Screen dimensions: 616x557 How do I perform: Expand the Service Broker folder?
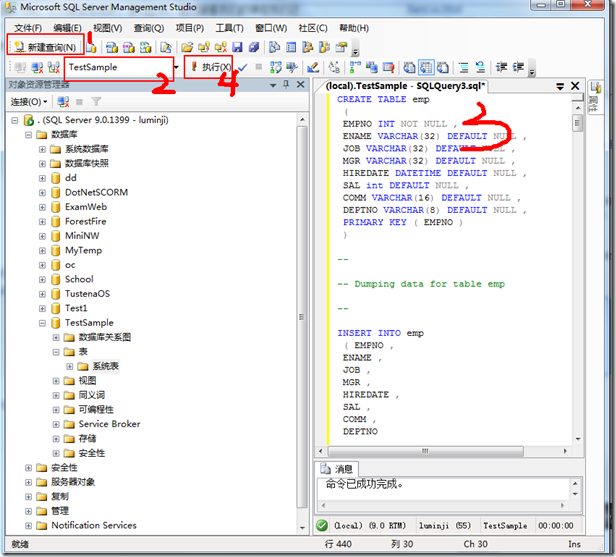56,424
